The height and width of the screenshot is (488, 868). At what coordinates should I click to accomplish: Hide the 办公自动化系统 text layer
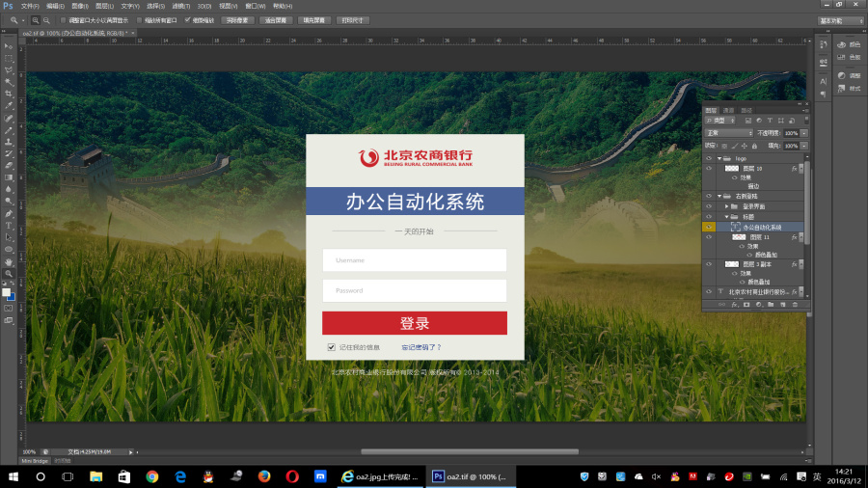click(x=709, y=227)
